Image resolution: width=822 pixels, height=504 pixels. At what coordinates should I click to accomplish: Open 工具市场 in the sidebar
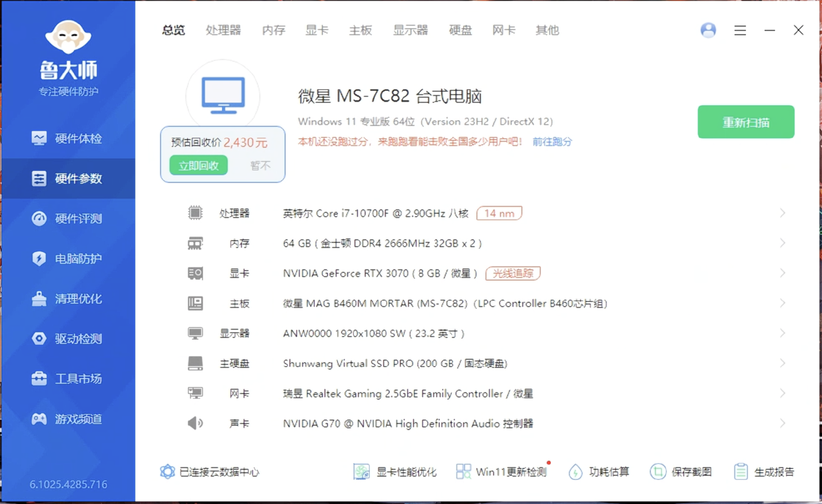pyautogui.click(x=68, y=379)
